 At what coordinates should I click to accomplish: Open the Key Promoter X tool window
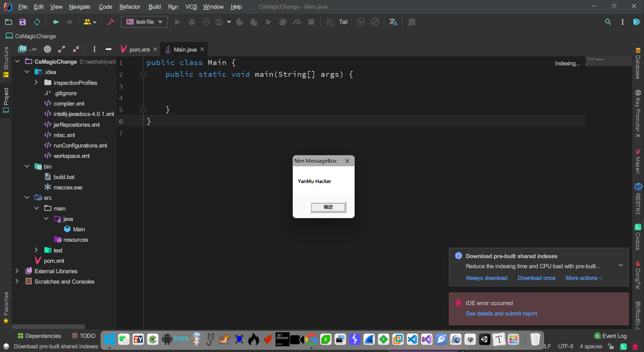[638, 114]
